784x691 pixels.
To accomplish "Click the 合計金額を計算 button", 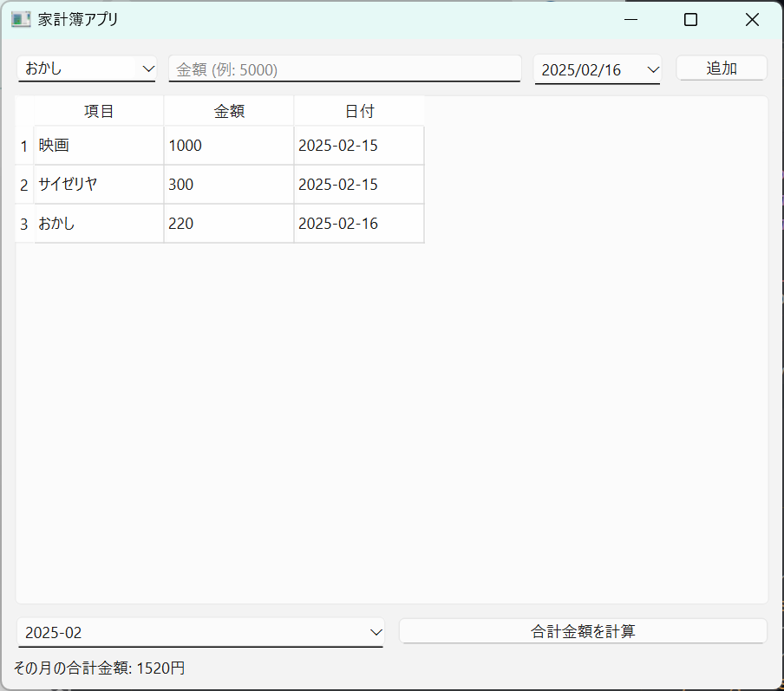I will point(582,630).
